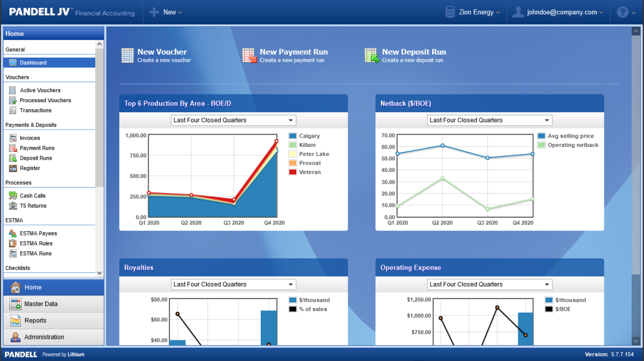Click the Operating netback legend swatch
This screenshot has height=361, width=644.
click(x=541, y=145)
